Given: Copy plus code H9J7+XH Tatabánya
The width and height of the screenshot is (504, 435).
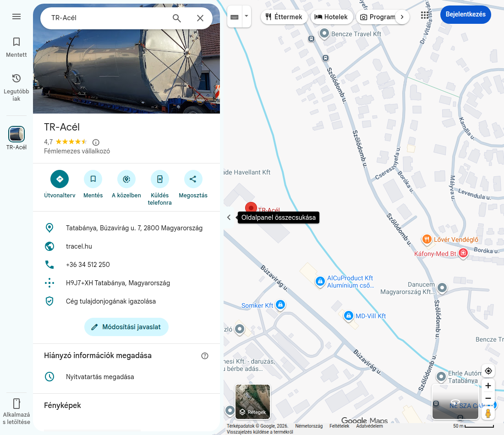Looking at the screenshot, I should (x=126, y=283).
